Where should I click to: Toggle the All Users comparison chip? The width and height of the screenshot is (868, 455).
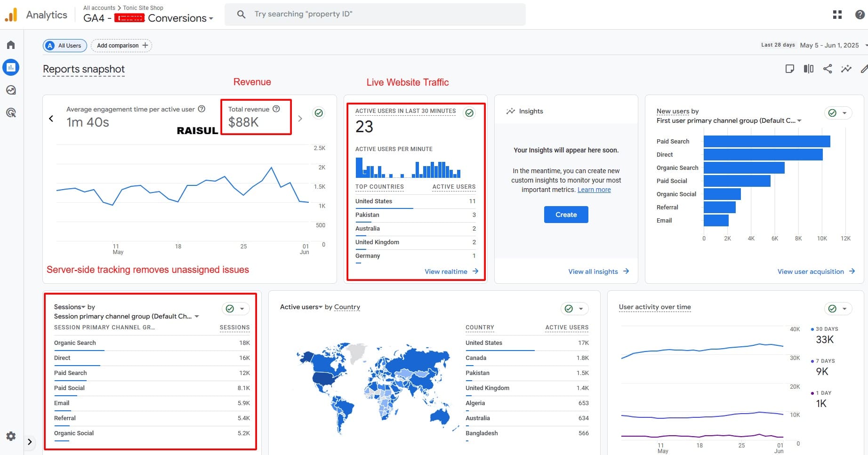pos(64,46)
